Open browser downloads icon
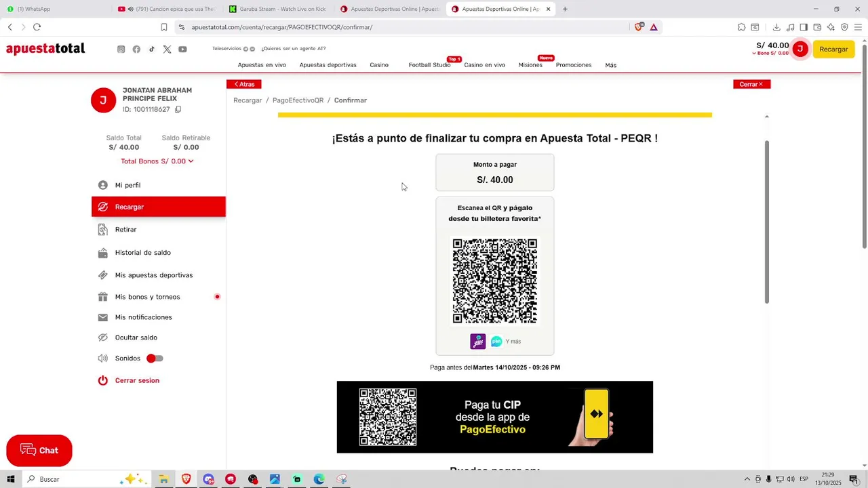The width and height of the screenshot is (868, 488). tap(776, 27)
